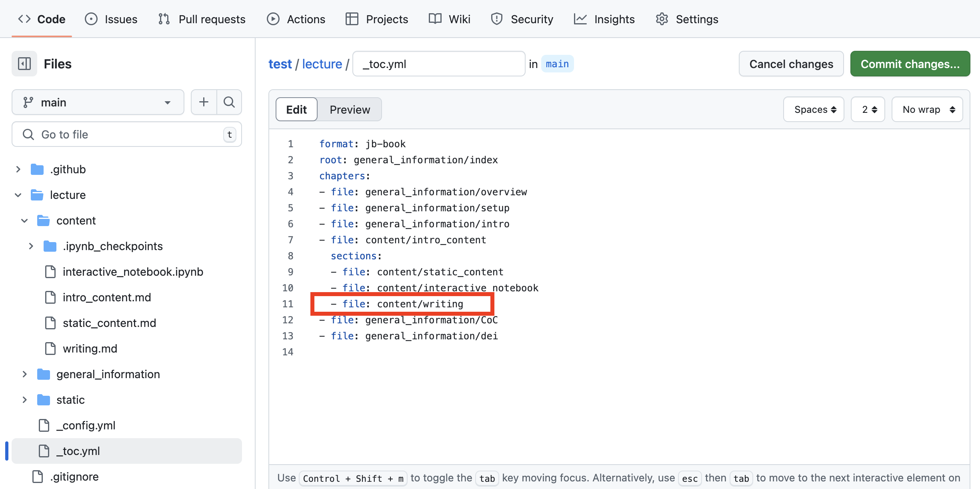Expand the general_information folder
Screen dimensions: 980x489
[x=24, y=374]
